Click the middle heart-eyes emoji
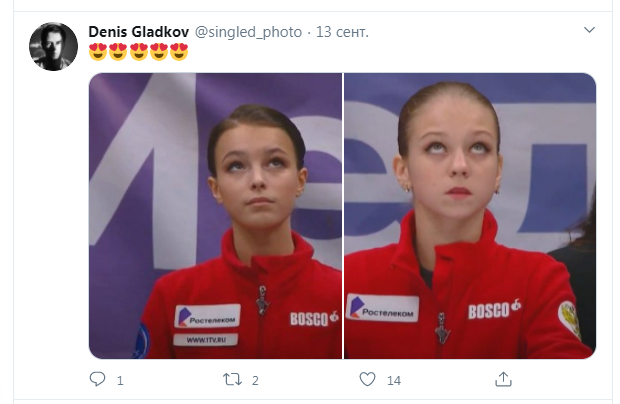The height and width of the screenshot is (404, 620). click(x=139, y=52)
